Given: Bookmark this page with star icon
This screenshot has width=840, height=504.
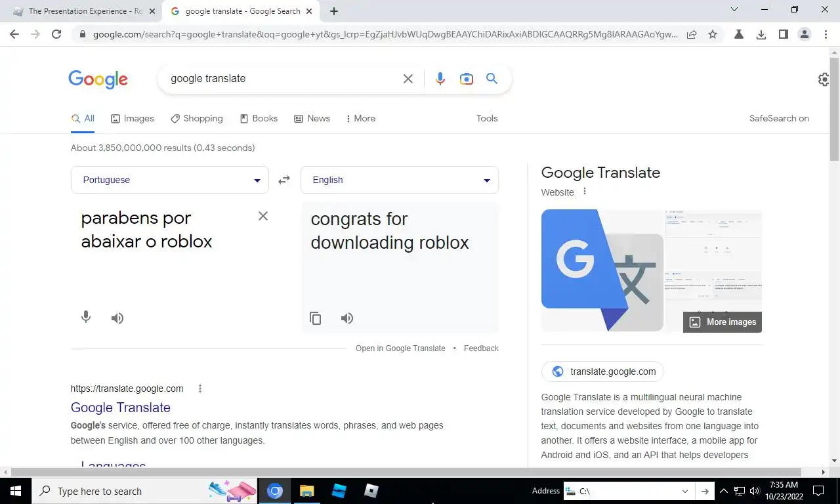Looking at the screenshot, I should [x=713, y=34].
